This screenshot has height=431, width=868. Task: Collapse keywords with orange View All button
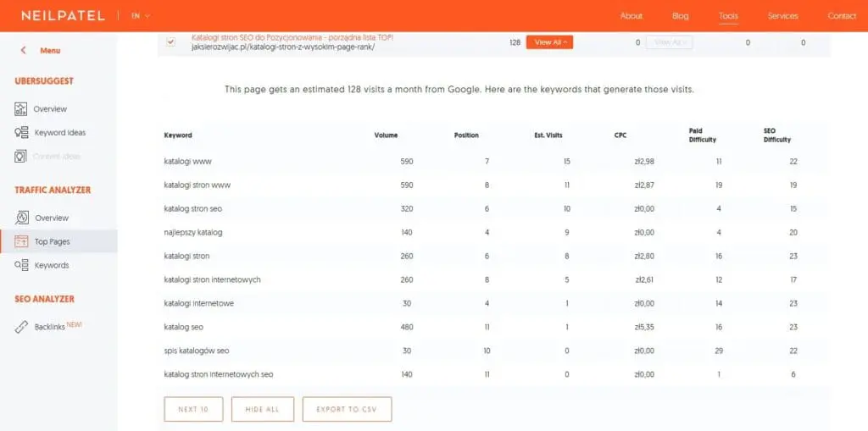tap(549, 42)
